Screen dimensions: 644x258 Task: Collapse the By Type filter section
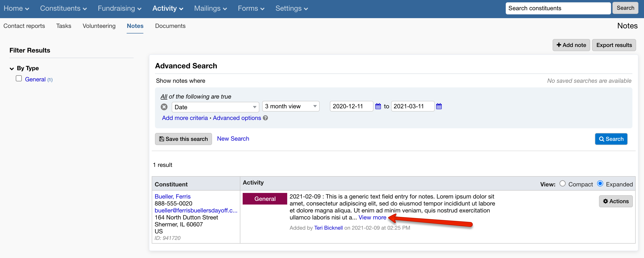tap(12, 68)
